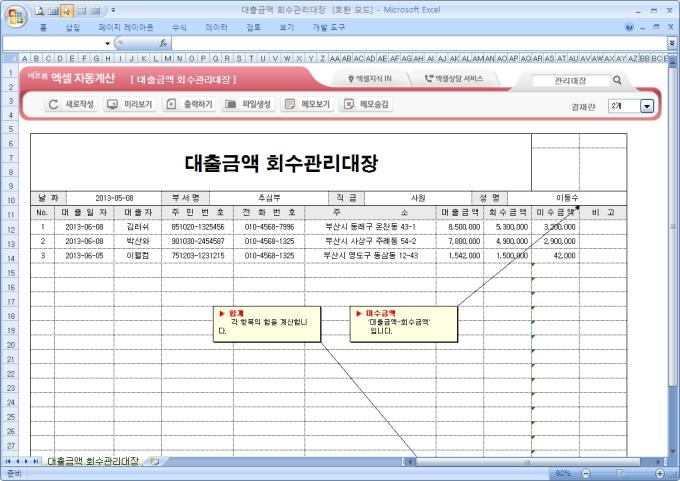Select the 미수금액 memo note box
The image size is (680, 481).
(403, 324)
